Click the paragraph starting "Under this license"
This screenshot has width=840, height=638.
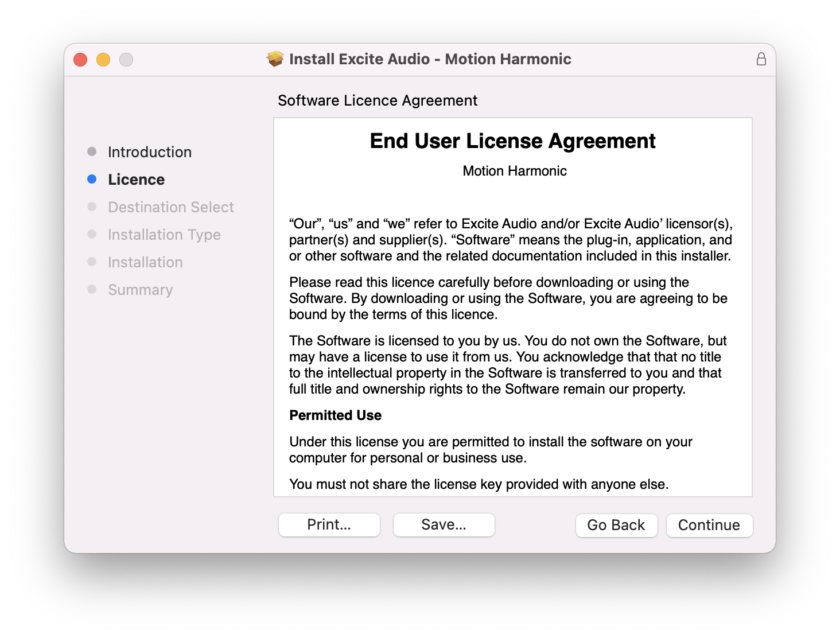[x=491, y=450]
